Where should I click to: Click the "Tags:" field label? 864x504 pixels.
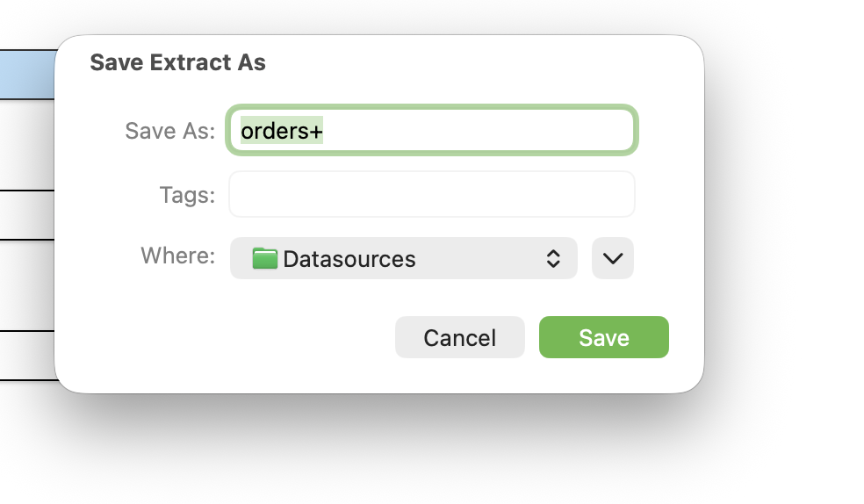click(x=187, y=195)
